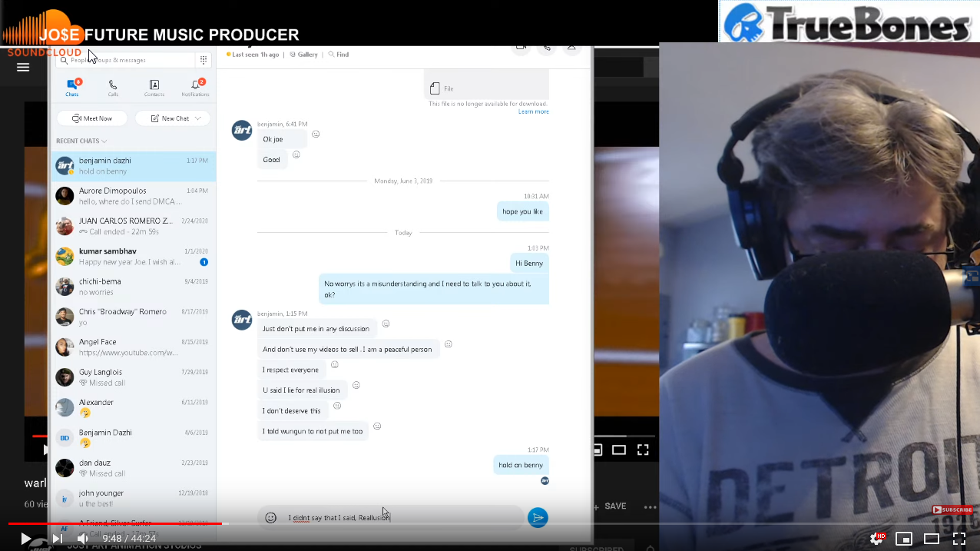Open the File attachment bubble
The height and width of the screenshot is (551, 980).
coord(486,84)
